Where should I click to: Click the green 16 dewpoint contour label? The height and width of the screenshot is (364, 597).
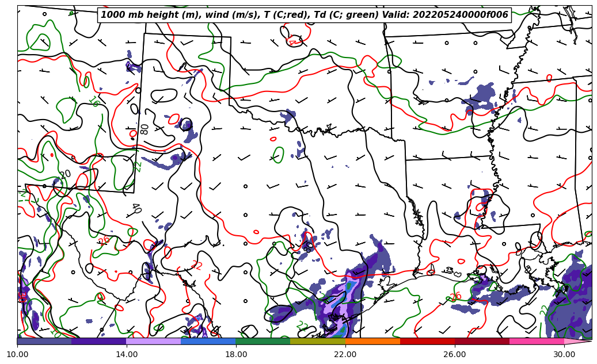(x=94, y=102)
